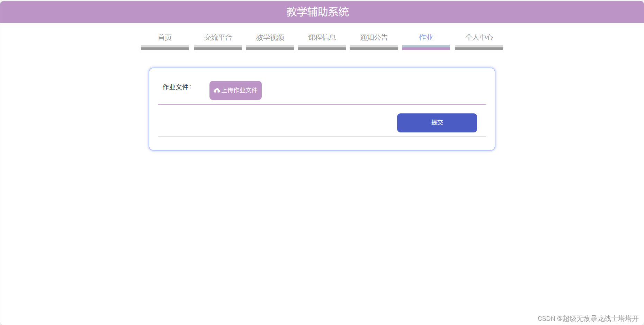
Task: Click the cloud icon in the upload button
Action: (x=217, y=91)
